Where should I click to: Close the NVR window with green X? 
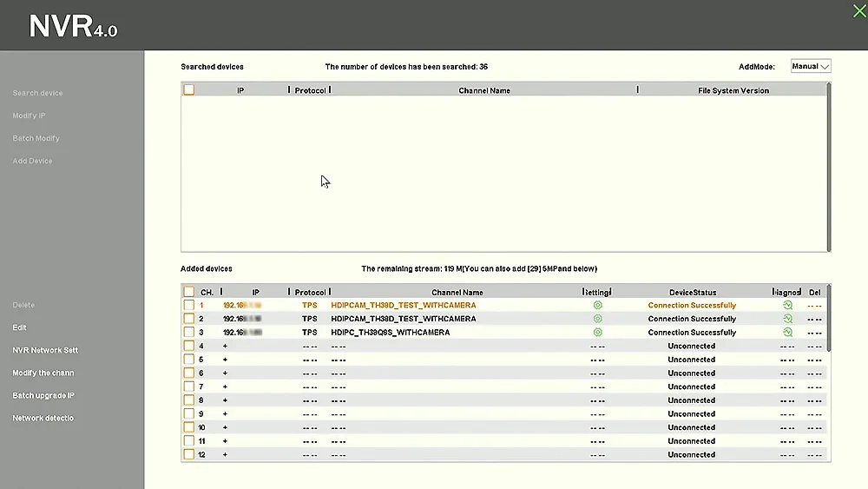[x=859, y=10]
